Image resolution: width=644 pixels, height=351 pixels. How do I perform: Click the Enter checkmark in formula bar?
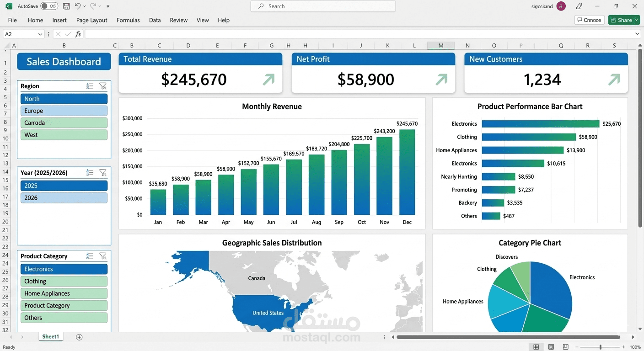point(68,34)
